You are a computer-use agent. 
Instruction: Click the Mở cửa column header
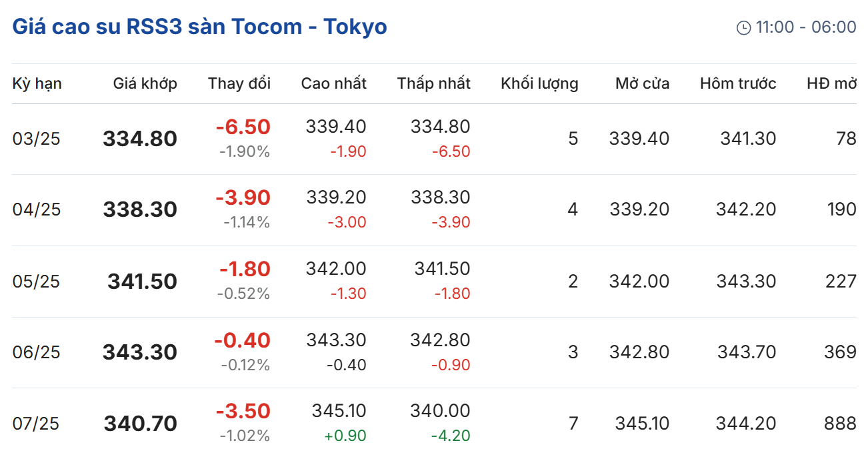(x=642, y=83)
